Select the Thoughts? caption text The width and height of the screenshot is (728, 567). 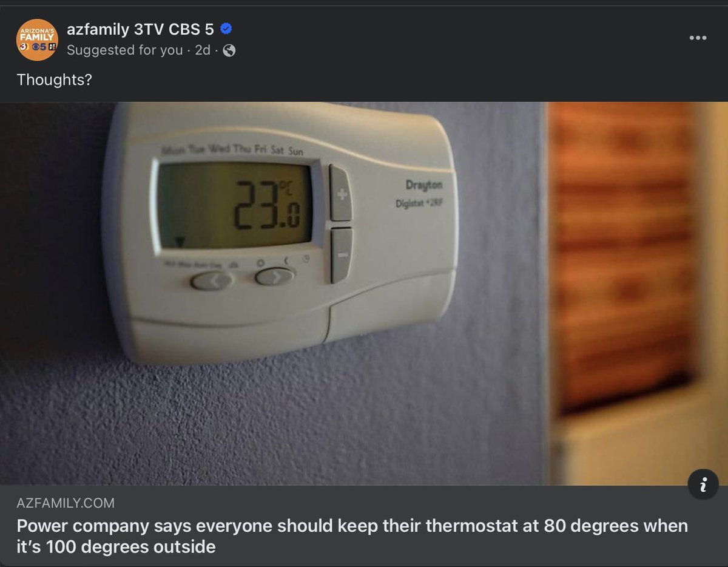[x=54, y=80]
